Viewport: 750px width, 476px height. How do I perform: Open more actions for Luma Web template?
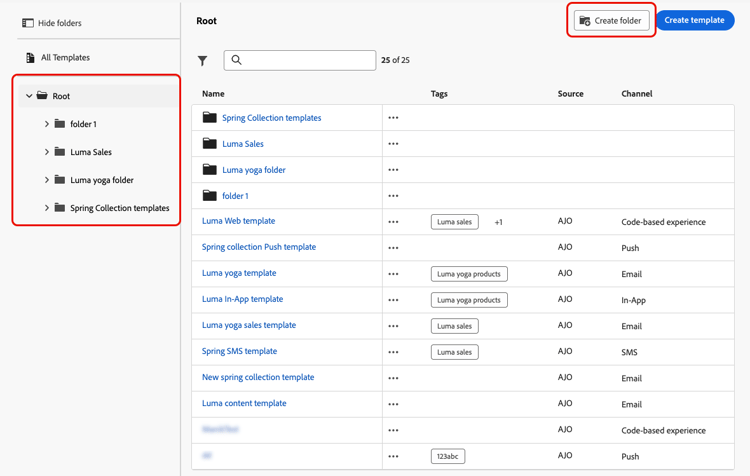pos(393,222)
